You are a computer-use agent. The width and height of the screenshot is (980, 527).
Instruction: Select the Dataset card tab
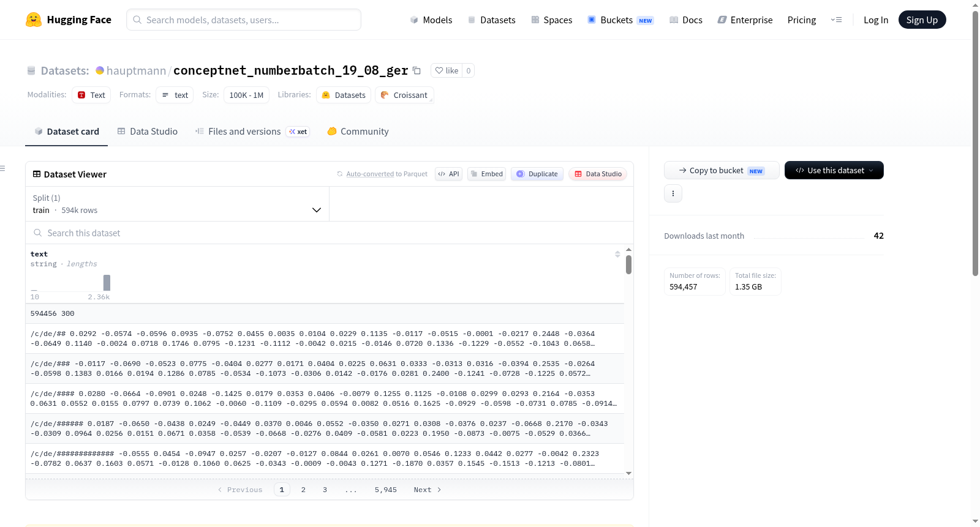[66, 131]
